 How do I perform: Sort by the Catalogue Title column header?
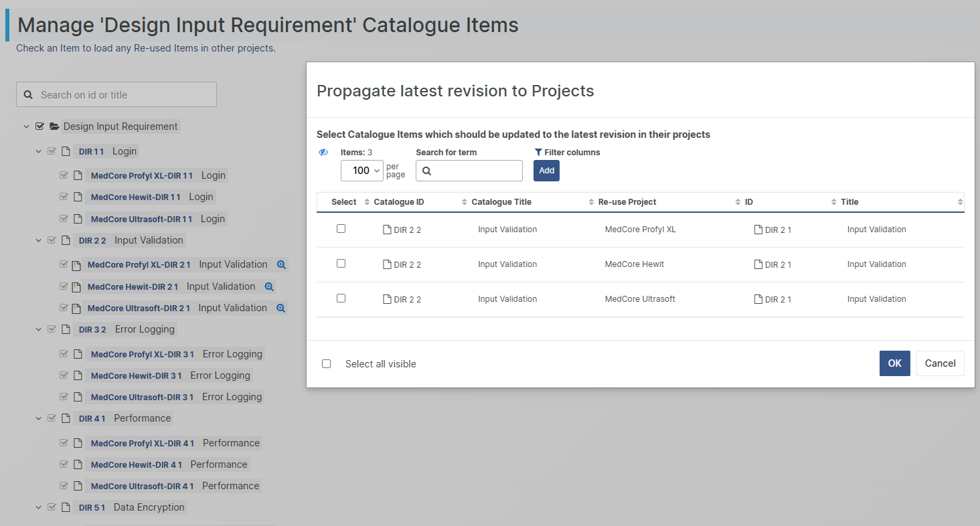pos(501,202)
